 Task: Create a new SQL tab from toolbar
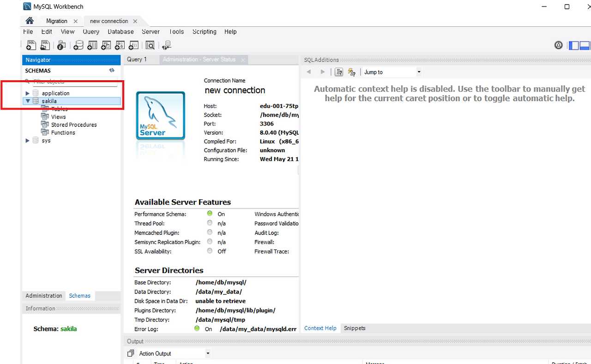coord(31,45)
